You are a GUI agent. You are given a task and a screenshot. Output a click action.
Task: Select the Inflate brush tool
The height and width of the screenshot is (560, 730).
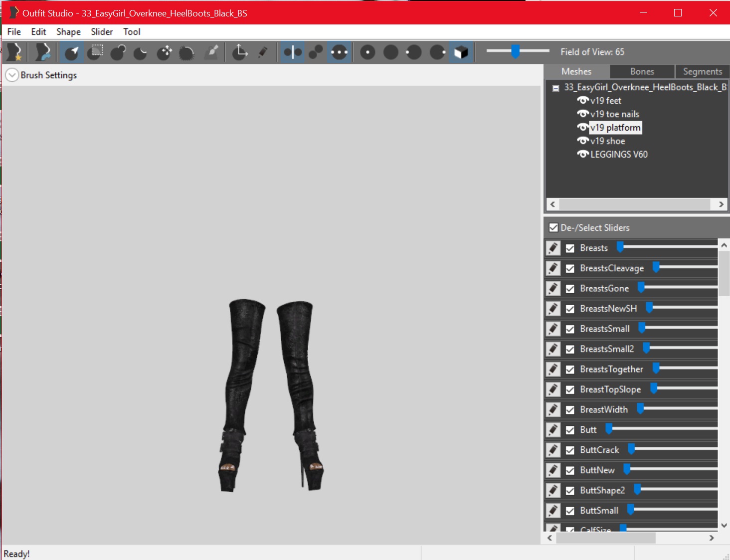tap(118, 52)
